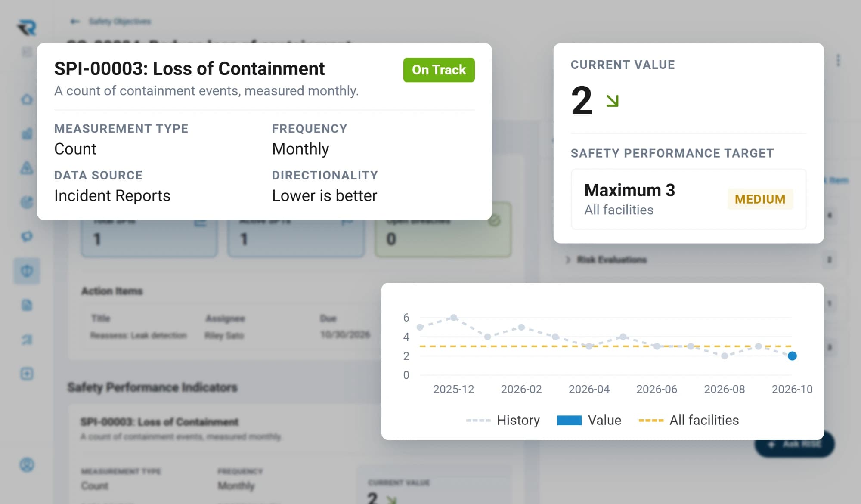
Task: Open the home icon in the sidebar
Action: point(27,99)
